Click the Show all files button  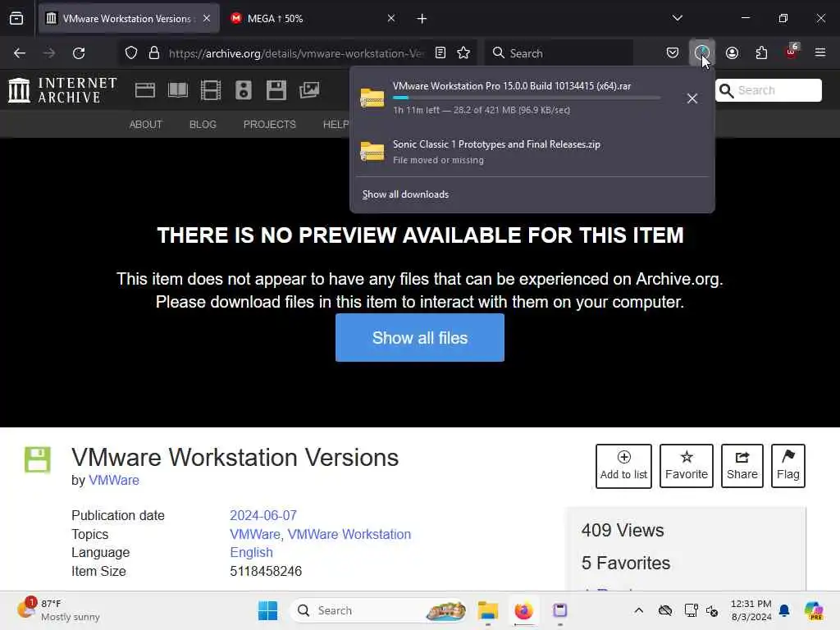coord(420,337)
